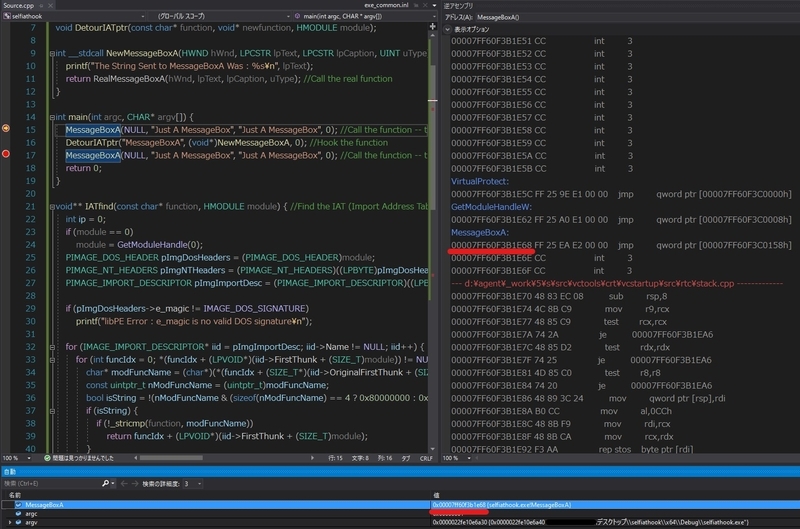Click the sub rsp,8 instruction line
The height and width of the screenshot is (529, 800).
pyautogui.click(x=559, y=296)
